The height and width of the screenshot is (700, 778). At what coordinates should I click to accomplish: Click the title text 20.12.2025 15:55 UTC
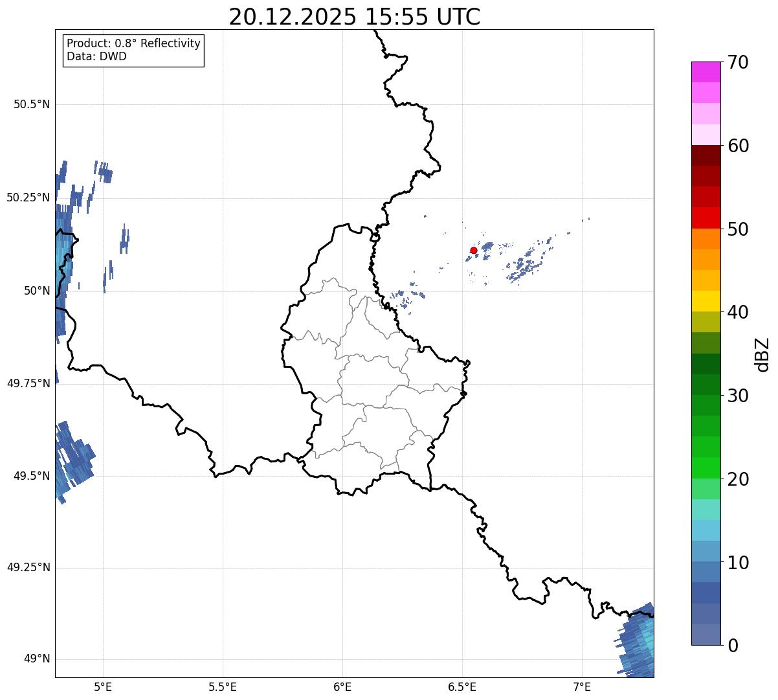355,17
